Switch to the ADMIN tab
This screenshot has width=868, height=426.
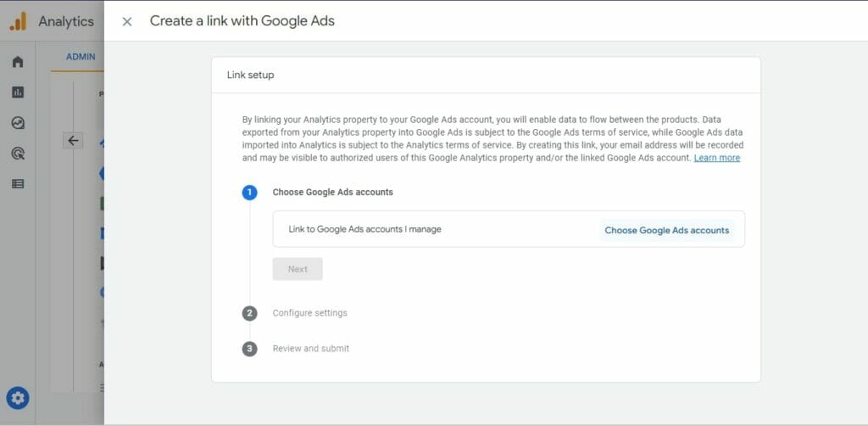coord(81,57)
